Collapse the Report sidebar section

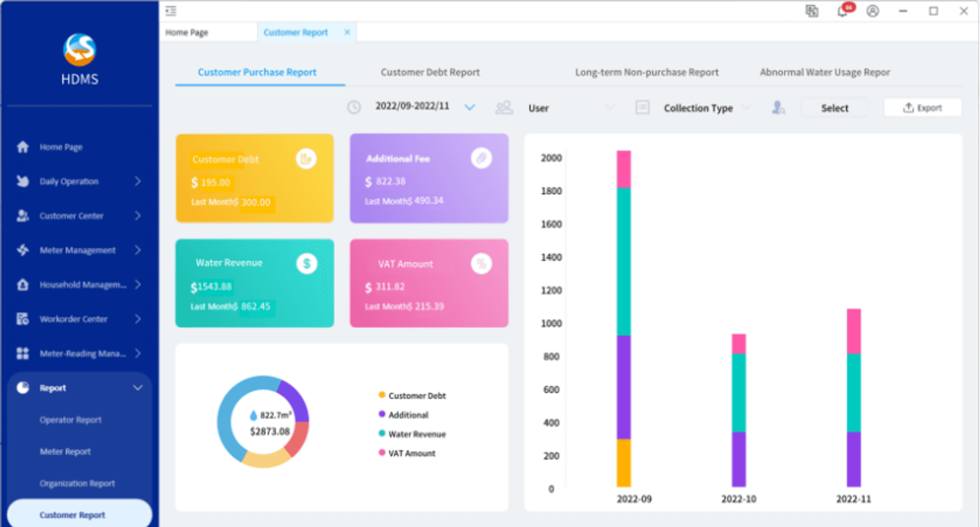tap(78, 388)
